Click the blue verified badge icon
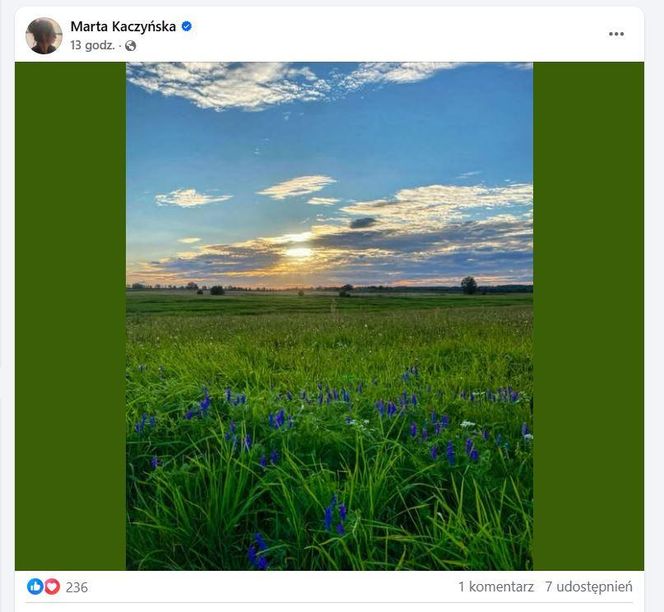Viewport: 664px width, 612px height. 186,26
